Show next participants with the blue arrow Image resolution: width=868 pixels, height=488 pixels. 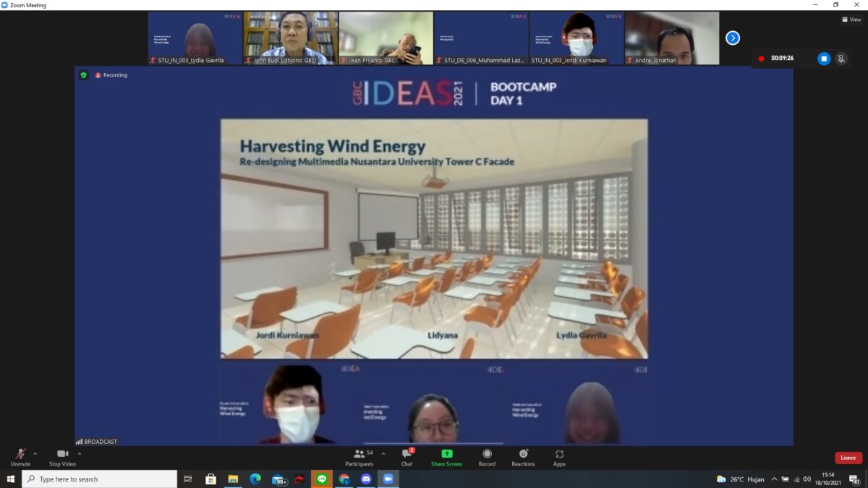tap(733, 38)
